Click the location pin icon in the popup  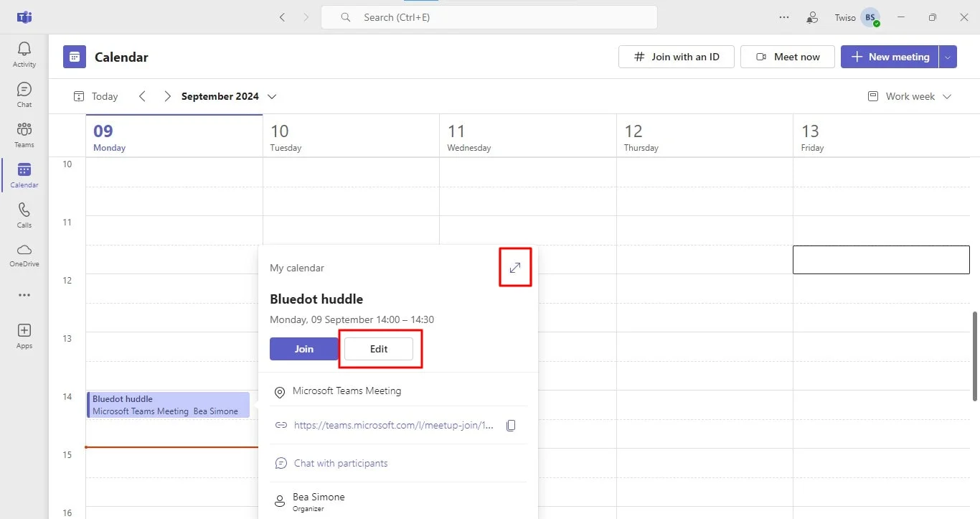(x=280, y=392)
